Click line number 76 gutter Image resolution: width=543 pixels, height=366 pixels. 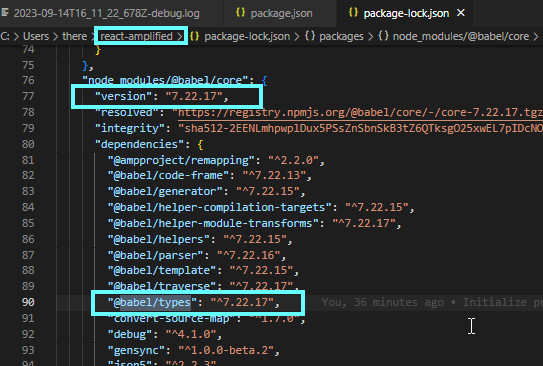click(x=28, y=80)
